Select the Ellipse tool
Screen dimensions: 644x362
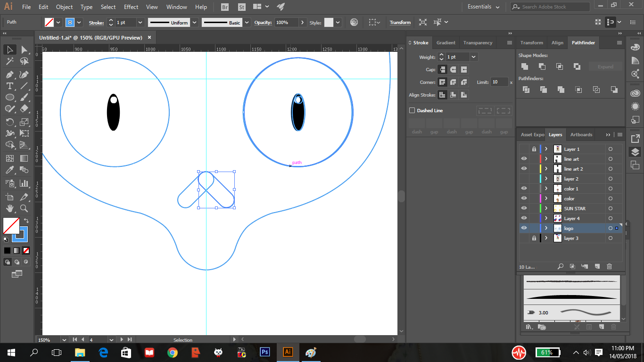pyautogui.click(x=10, y=97)
